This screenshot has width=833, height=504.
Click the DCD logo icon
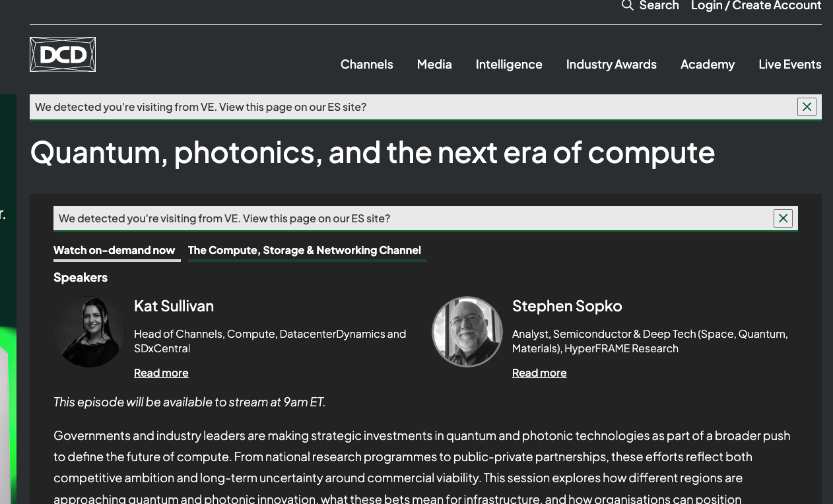[63, 54]
